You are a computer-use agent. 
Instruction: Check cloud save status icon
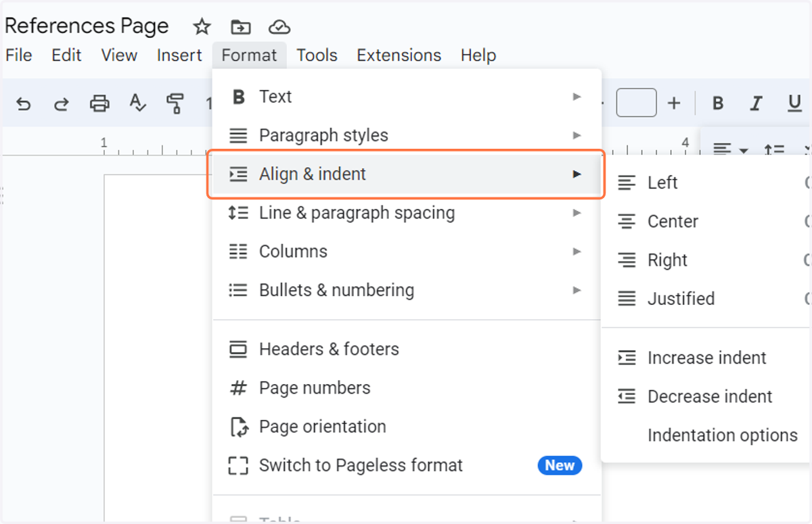[x=279, y=27]
